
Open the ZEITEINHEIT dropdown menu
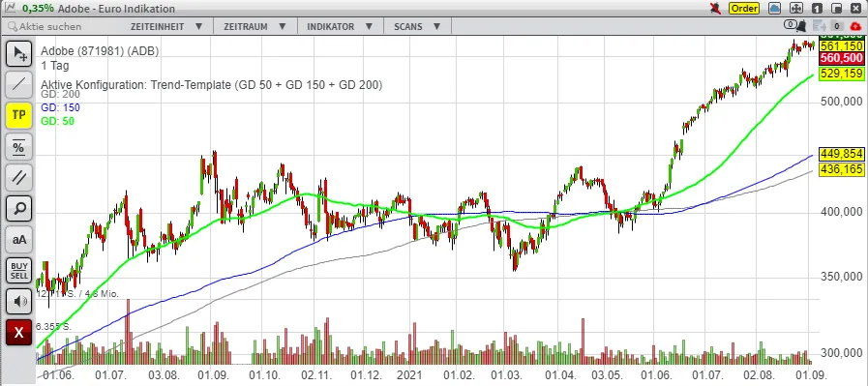[166, 26]
